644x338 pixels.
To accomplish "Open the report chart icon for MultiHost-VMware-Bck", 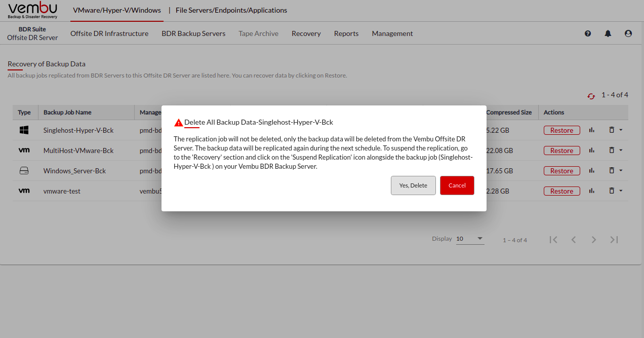I will pyautogui.click(x=591, y=151).
